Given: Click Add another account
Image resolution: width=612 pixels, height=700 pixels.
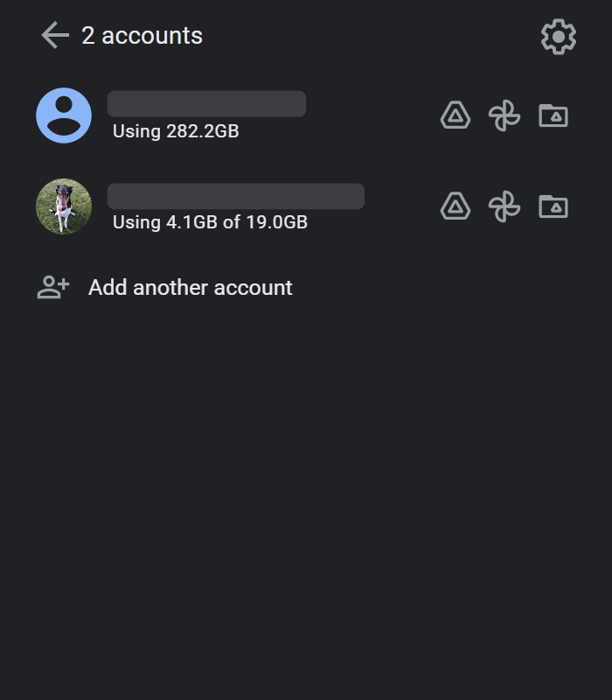Looking at the screenshot, I should pos(191,288).
